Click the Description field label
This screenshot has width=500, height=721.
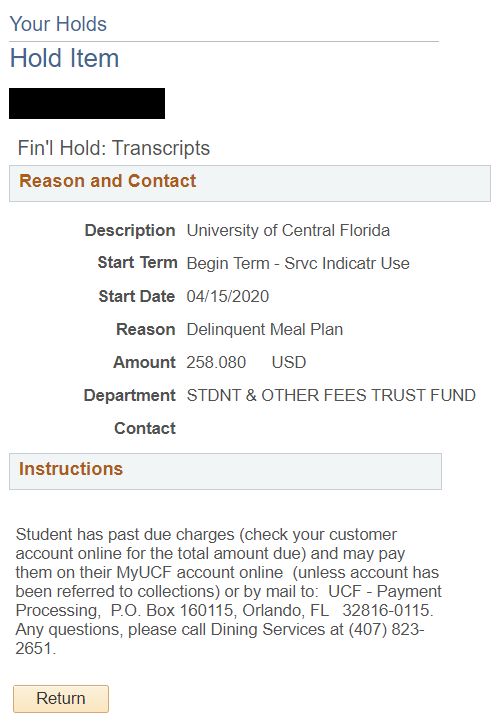click(130, 230)
